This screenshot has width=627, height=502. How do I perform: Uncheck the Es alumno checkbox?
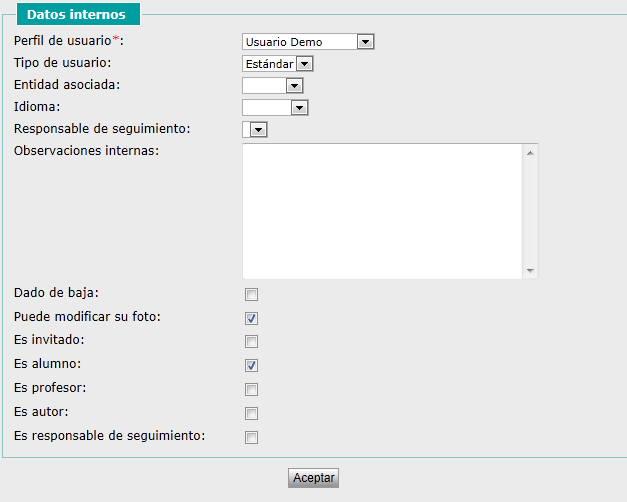[x=251, y=365]
